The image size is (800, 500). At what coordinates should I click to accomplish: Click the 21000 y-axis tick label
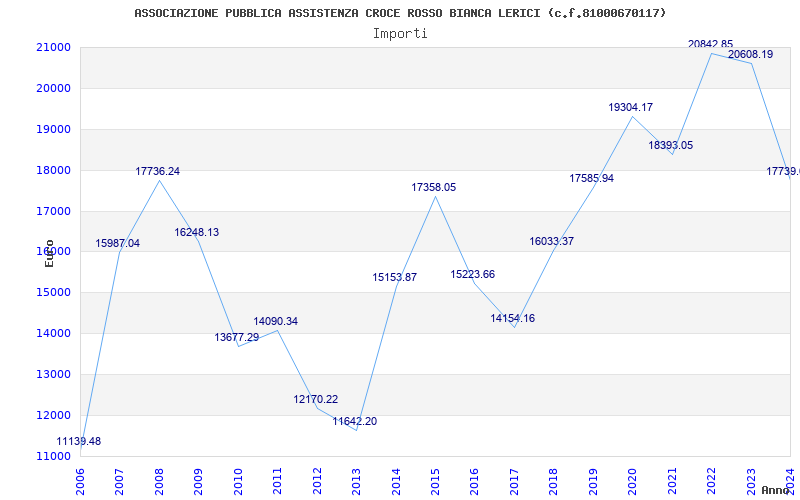(x=54, y=47)
